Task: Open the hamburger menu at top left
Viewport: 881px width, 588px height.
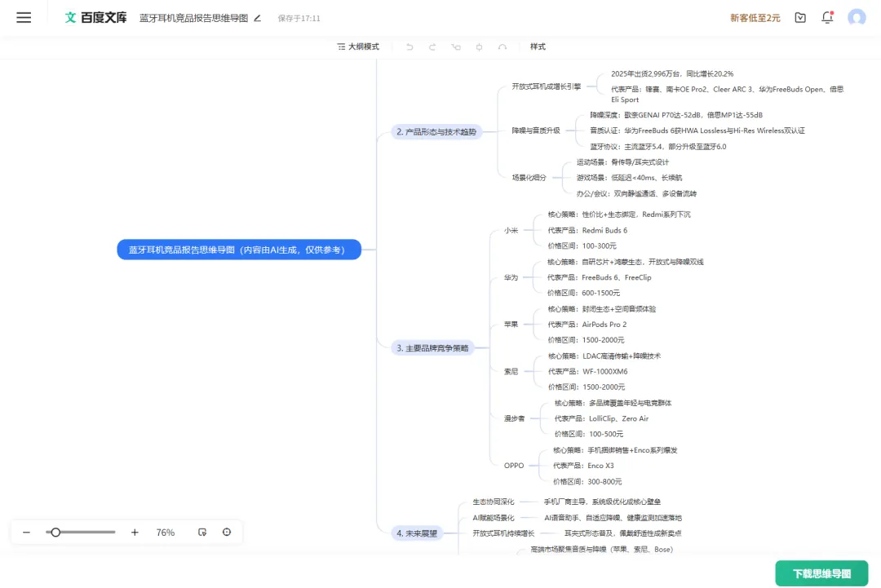Action: [x=24, y=17]
